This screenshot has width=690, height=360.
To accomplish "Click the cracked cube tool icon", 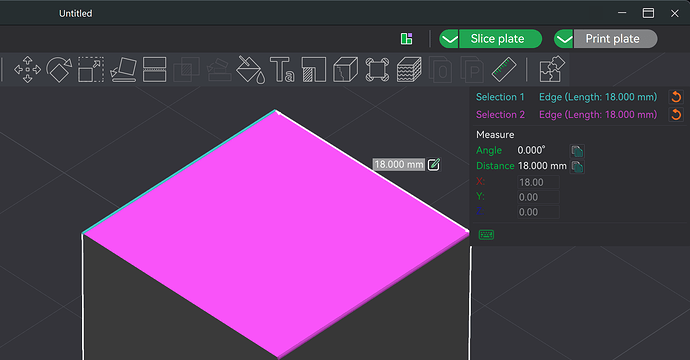I will click(x=345, y=70).
